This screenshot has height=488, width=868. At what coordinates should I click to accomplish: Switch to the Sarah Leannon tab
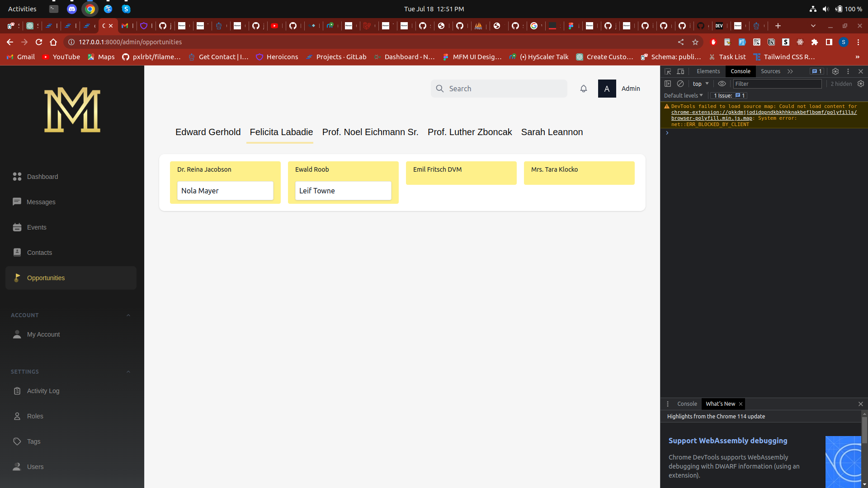click(552, 132)
